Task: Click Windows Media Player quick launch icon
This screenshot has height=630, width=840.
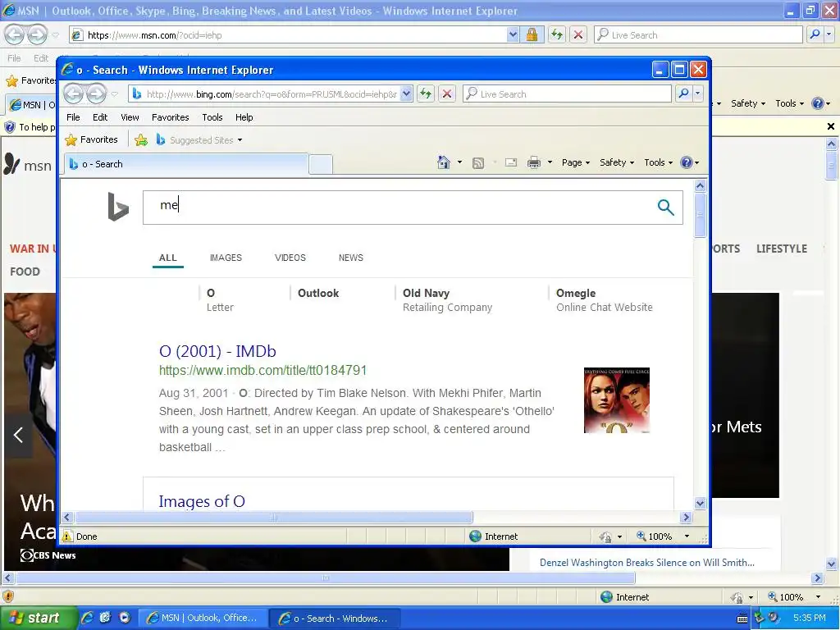Action: (125, 618)
